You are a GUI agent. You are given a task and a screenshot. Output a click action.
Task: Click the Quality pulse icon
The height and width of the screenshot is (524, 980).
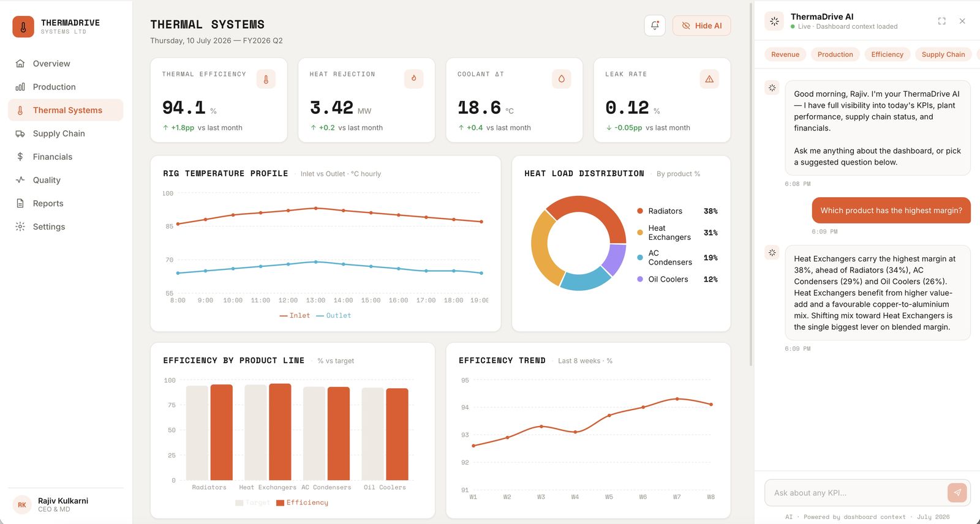pyautogui.click(x=20, y=180)
